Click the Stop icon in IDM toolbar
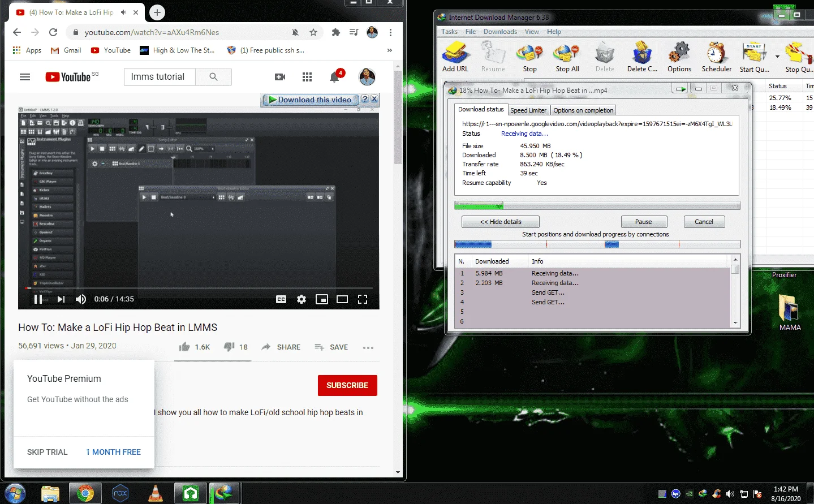Screen dimensions: 814x504 tap(529, 57)
